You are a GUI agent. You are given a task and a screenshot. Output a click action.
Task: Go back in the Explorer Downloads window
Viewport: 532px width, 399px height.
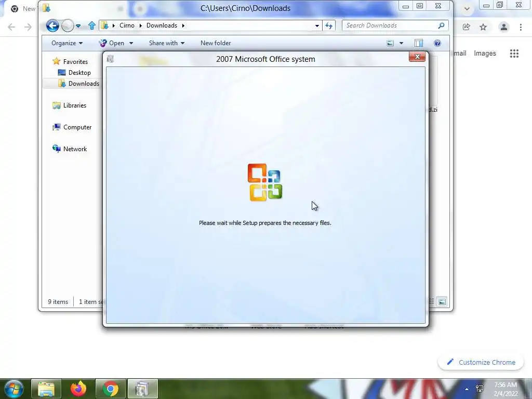coord(52,25)
